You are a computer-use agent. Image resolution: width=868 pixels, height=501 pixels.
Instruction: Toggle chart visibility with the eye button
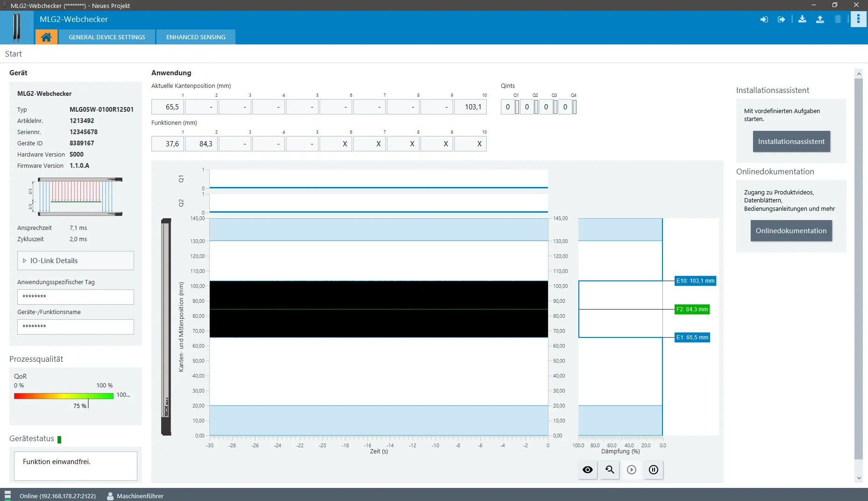pyautogui.click(x=588, y=470)
